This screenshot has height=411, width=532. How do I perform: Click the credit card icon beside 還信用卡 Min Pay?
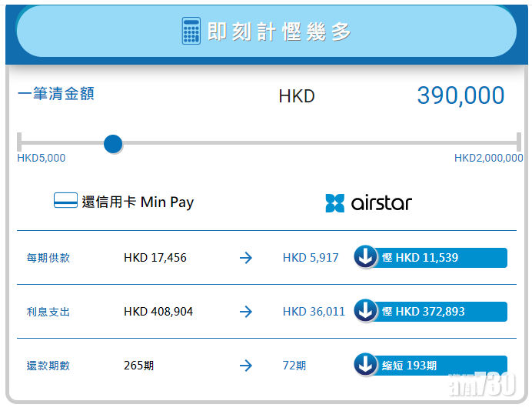[x=65, y=202]
